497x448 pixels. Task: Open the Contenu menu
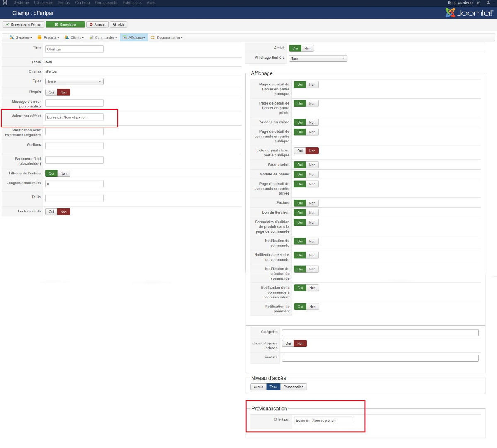pyautogui.click(x=82, y=2)
